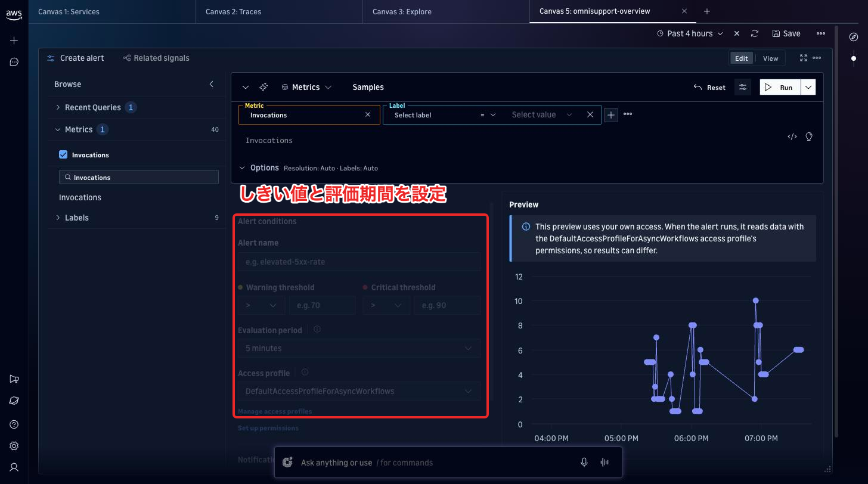Clear the Invocations metric field
Image resolution: width=868 pixels, height=484 pixels.
368,114
